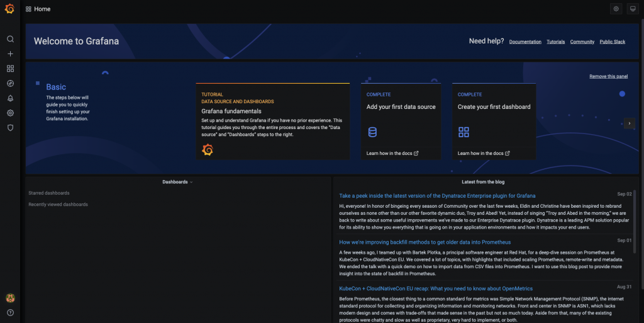Click the Latest from the blog title
Image resolution: width=644 pixels, height=323 pixels.
tap(483, 182)
